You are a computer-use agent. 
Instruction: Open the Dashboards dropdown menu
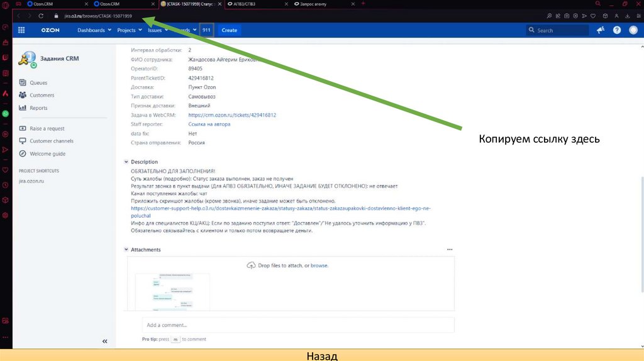click(x=94, y=30)
